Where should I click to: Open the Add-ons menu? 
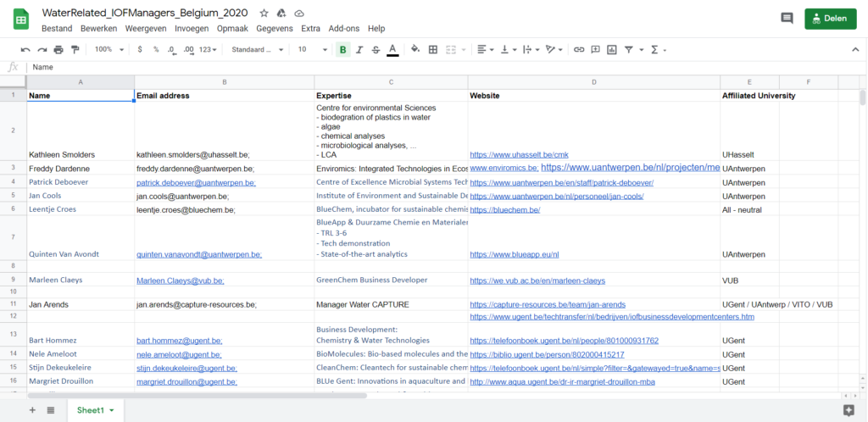[x=344, y=29]
